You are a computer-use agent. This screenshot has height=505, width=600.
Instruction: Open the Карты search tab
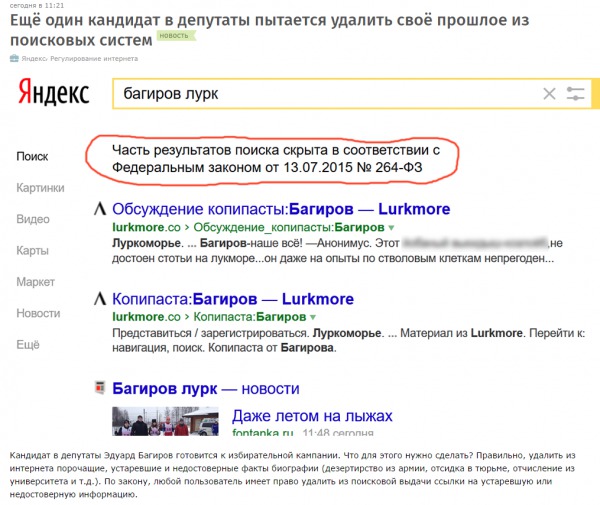pyautogui.click(x=33, y=251)
